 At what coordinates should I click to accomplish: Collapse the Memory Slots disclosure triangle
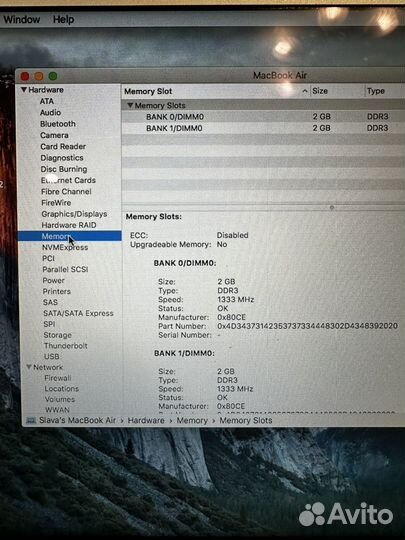(130, 105)
